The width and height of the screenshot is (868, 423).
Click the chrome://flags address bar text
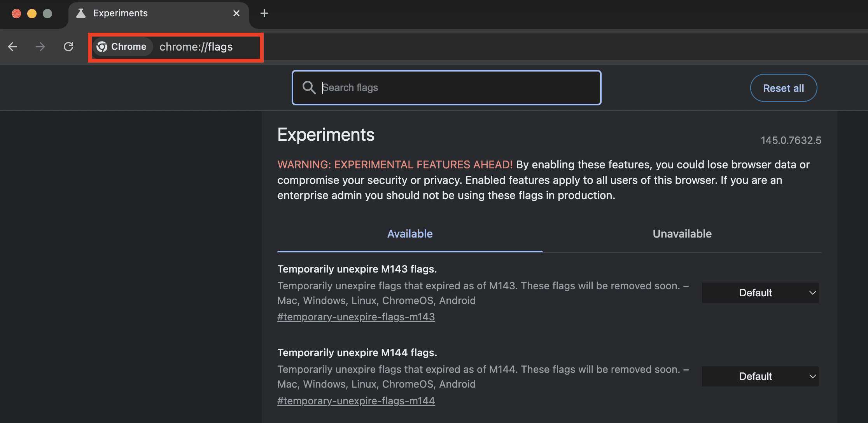pos(196,47)
